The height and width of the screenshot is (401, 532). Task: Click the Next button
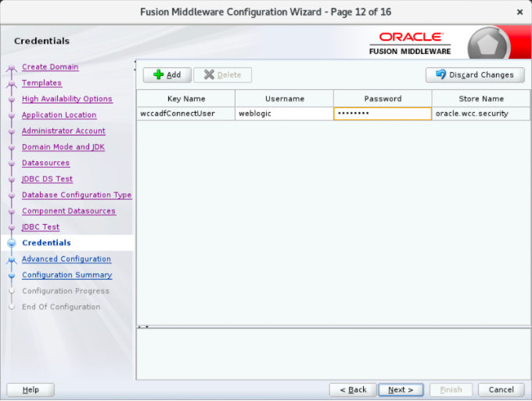(401, 389)
